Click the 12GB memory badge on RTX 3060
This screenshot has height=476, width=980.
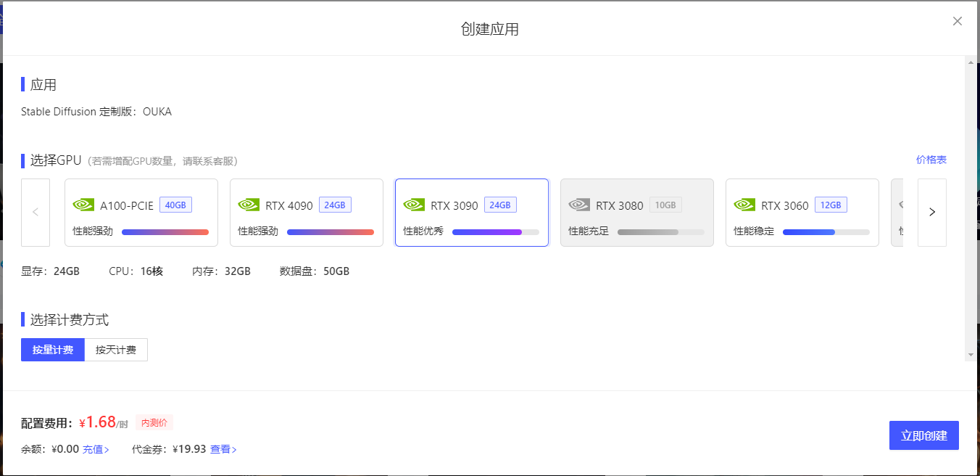click(x=831, y=205)
